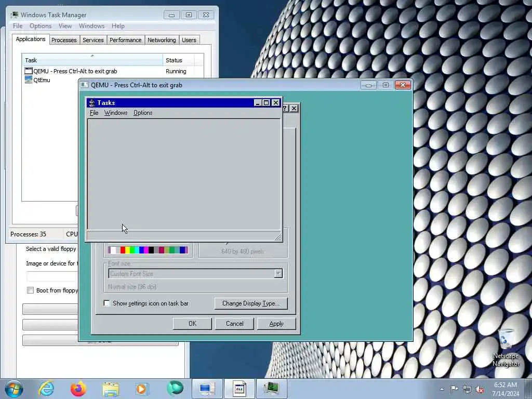Maximize the Tasks window
This screenshot has height=399, width=532.
tap(267, 103)
